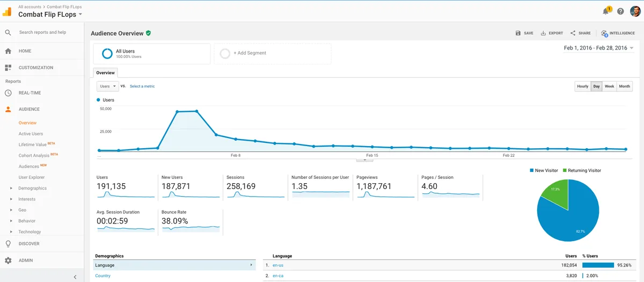Screen dimensions: 644x282
Task: Click the Sessions 258,169 metric tile
Action: (x=255, y=186)
